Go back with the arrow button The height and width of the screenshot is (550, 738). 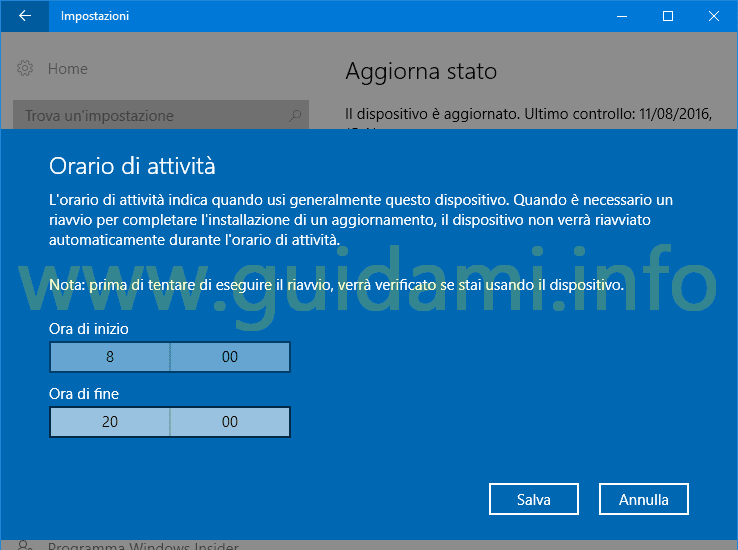[x=24, y=16]
